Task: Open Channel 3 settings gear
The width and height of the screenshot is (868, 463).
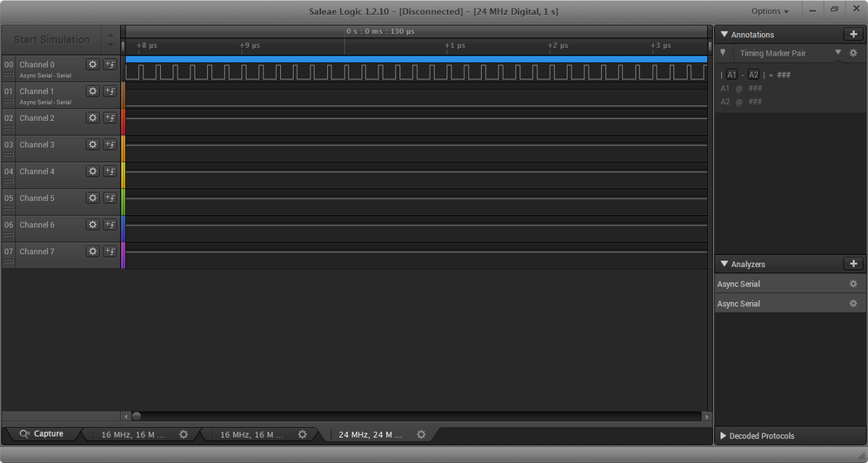Action: click(92, 144)
